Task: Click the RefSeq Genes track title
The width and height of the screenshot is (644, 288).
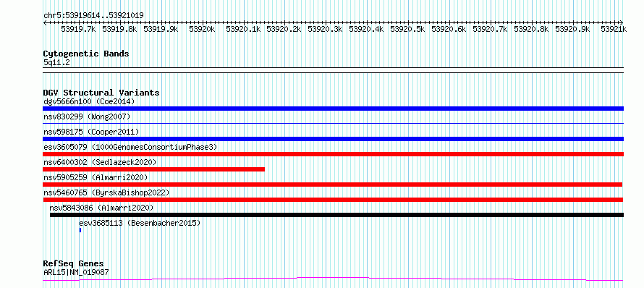Action: pos(74,263)
